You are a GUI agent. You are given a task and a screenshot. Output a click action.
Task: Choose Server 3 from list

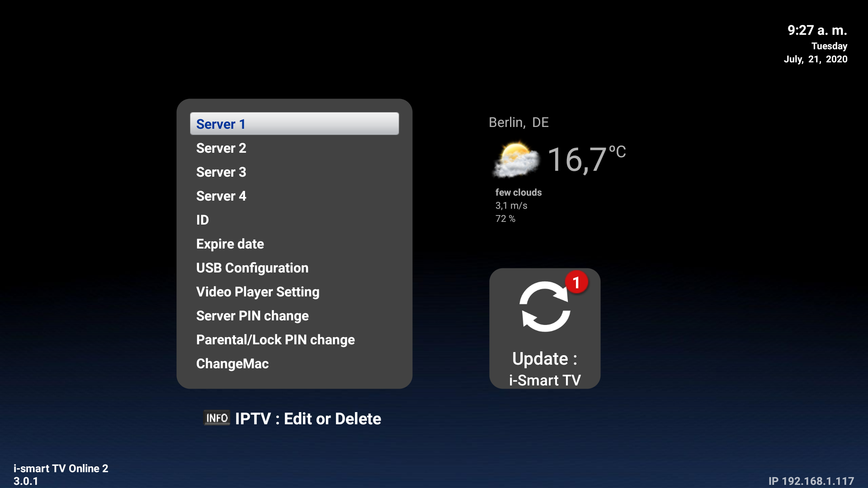221,172
